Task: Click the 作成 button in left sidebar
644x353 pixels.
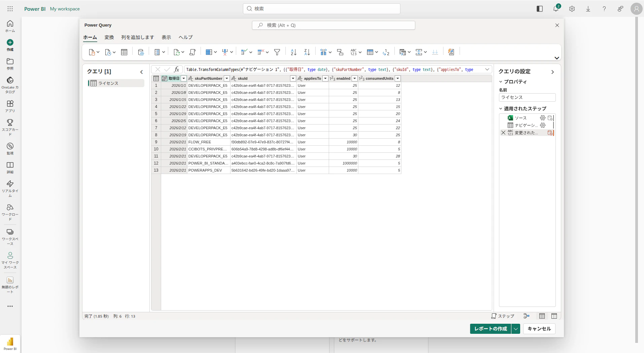Action: point(10,45)
